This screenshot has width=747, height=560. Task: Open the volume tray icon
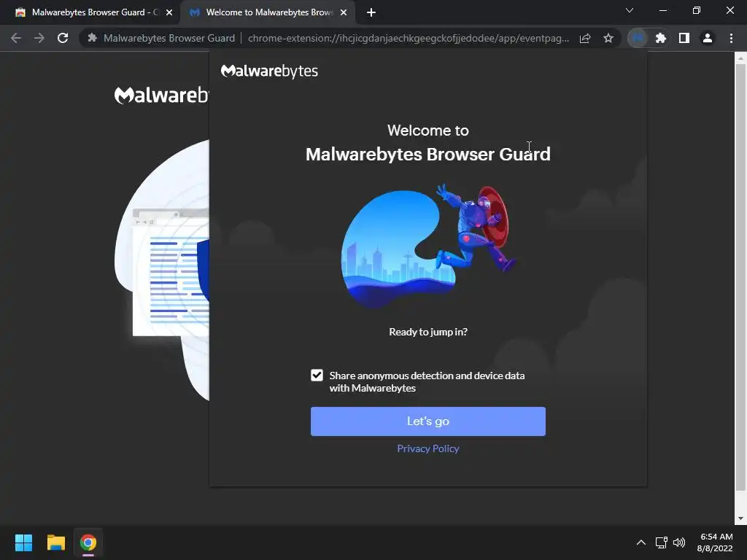tap(679, 542)
